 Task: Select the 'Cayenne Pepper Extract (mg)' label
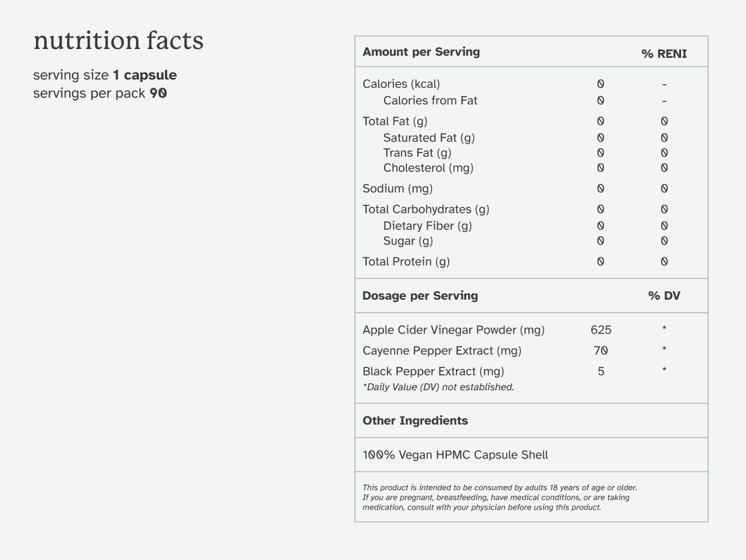point(442,351)
